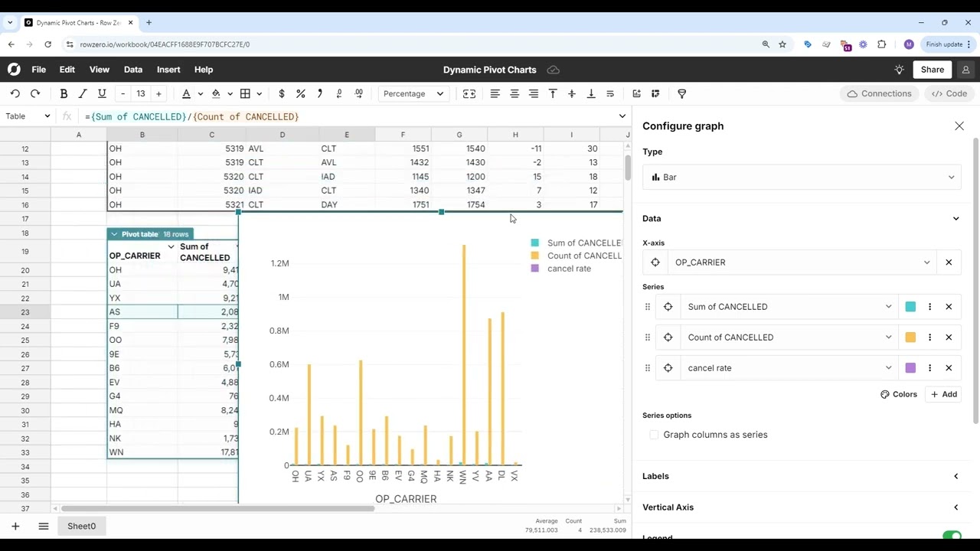The height and width of the screenshot is (551, 980).
Task: Select range picker for cancel rate series
Action: tap(668, 368)
